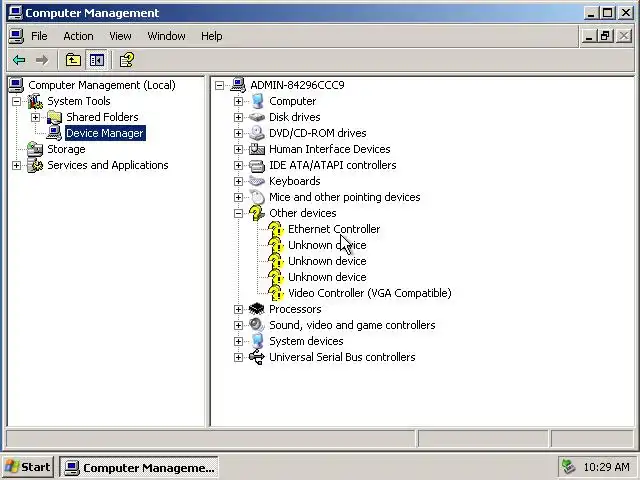Click the Disk drives icon
The width and height of the screenshot is (640, 480).
point(257,117)
